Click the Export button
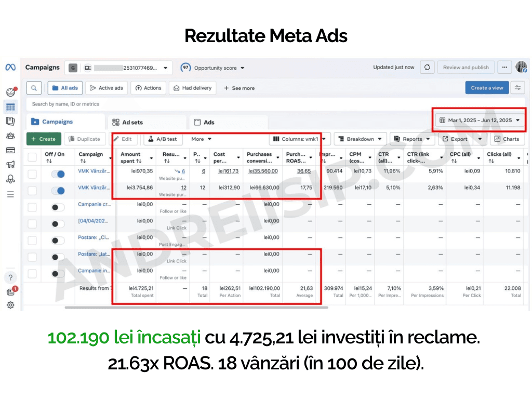Screen dimensions: 532x399 click(455, 139)
